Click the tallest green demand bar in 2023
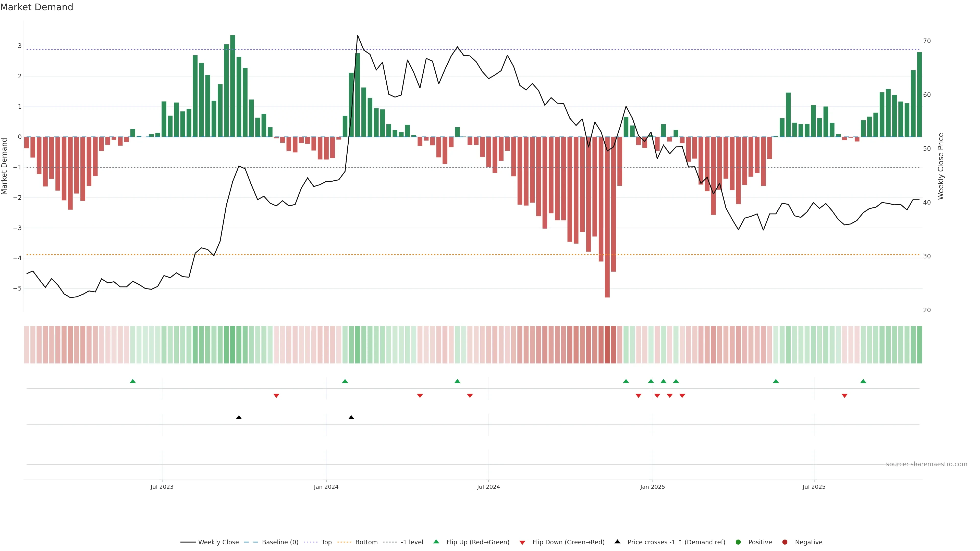 233,86
